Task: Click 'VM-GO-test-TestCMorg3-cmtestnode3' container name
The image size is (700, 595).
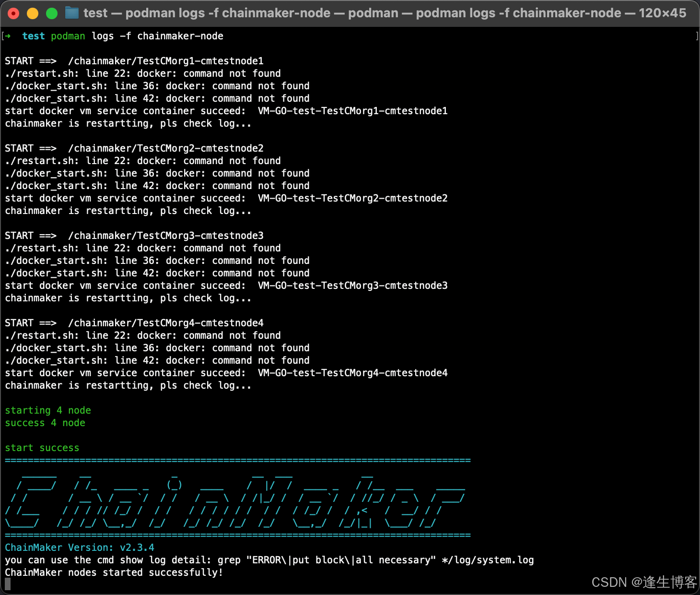Action: [353, 286]
